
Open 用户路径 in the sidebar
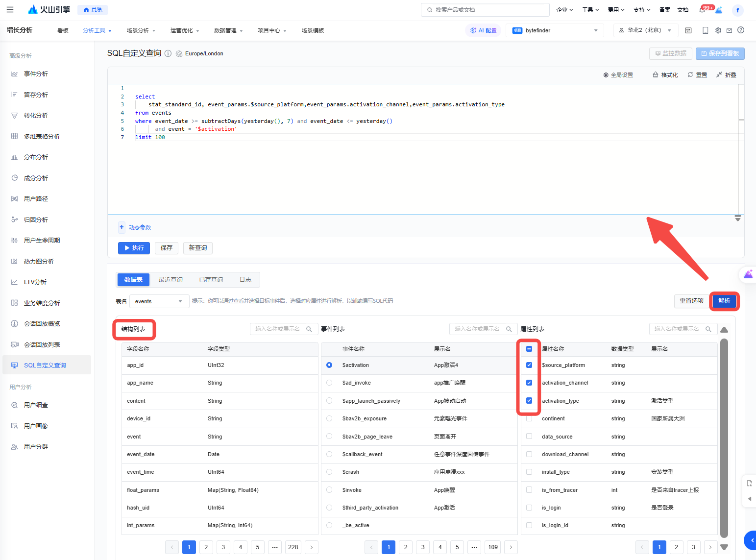[36, 199]
